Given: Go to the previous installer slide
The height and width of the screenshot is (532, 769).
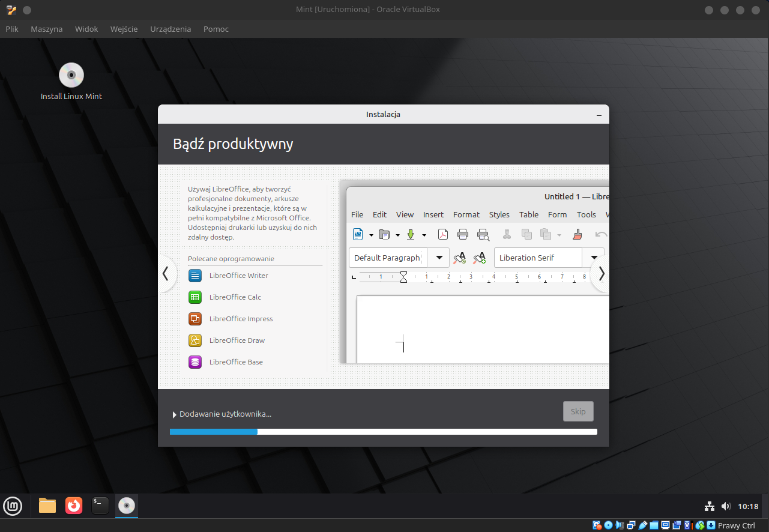Looking at the screenshot, I should pyautogui.click(x=166, y=274).
